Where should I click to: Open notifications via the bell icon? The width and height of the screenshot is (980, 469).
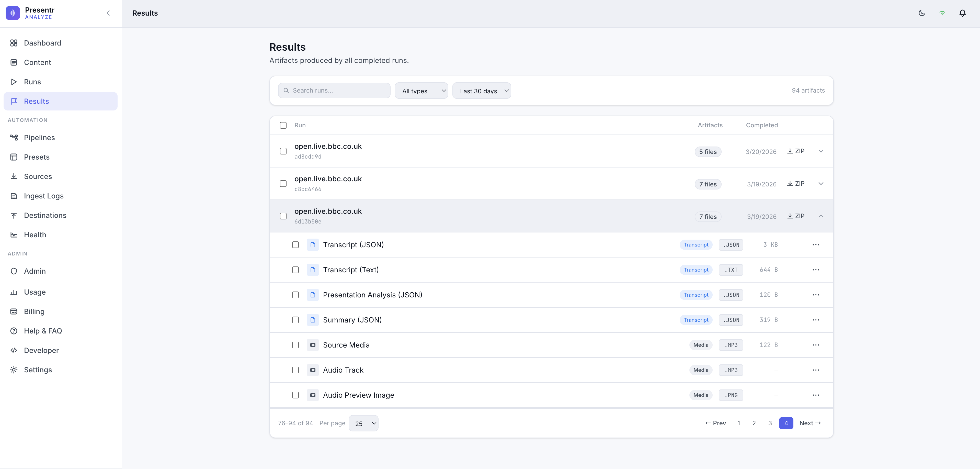pyautogui.click(x=963, y=13)
